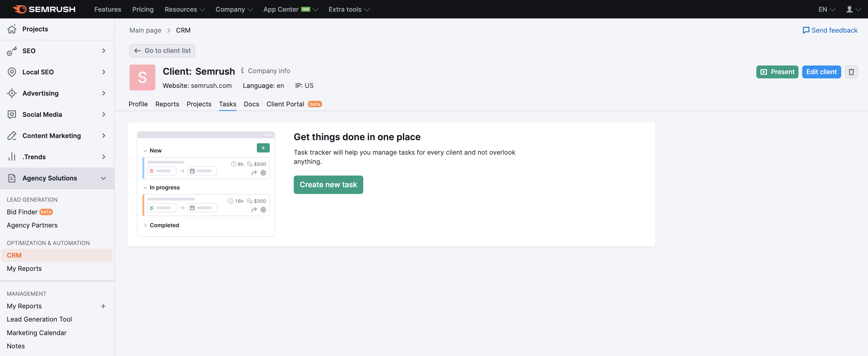Click the Social Media icon

[12, 114]
